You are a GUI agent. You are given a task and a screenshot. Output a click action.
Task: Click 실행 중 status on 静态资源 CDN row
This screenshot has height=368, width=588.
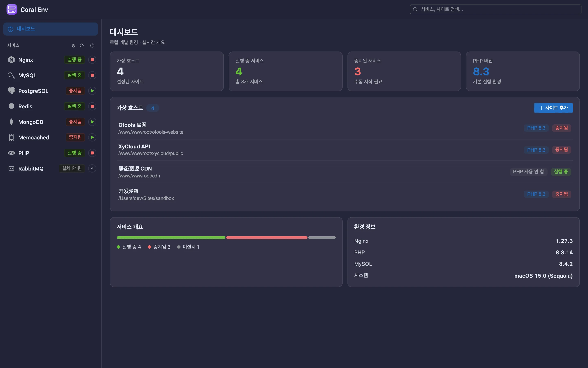pyautogui.click(x=561, y=172)
